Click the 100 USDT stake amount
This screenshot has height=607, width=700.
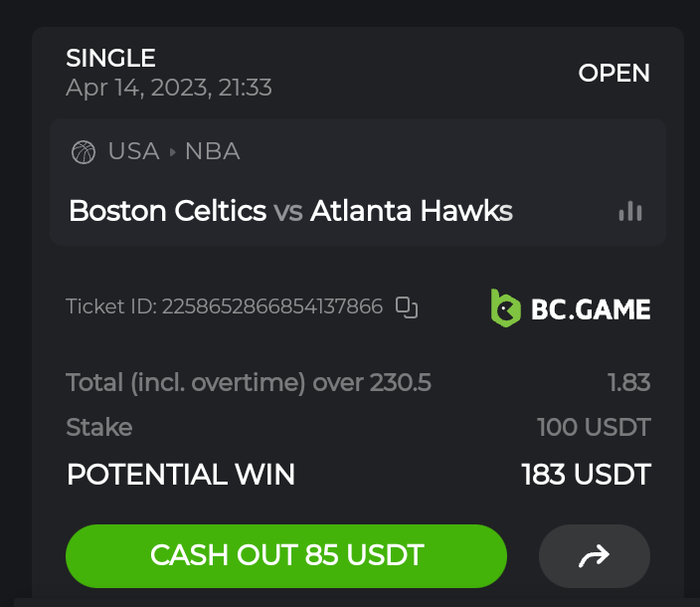(594, 428)
